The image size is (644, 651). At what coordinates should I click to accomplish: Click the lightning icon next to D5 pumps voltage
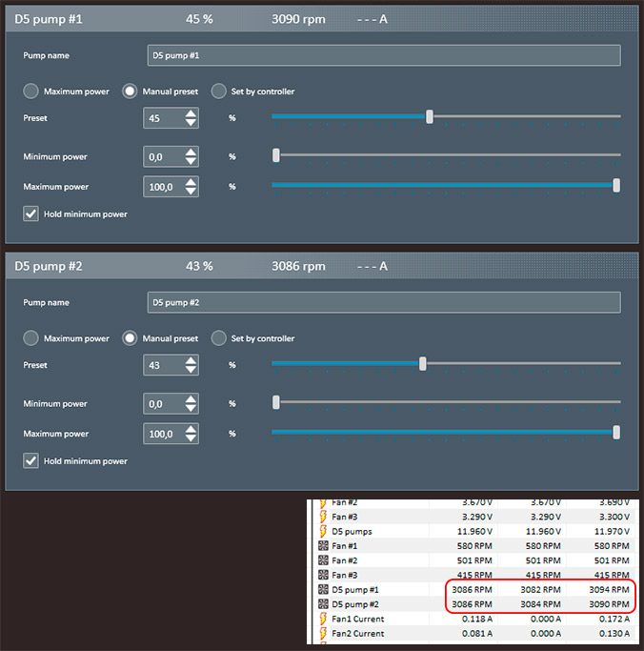[323, 531]
